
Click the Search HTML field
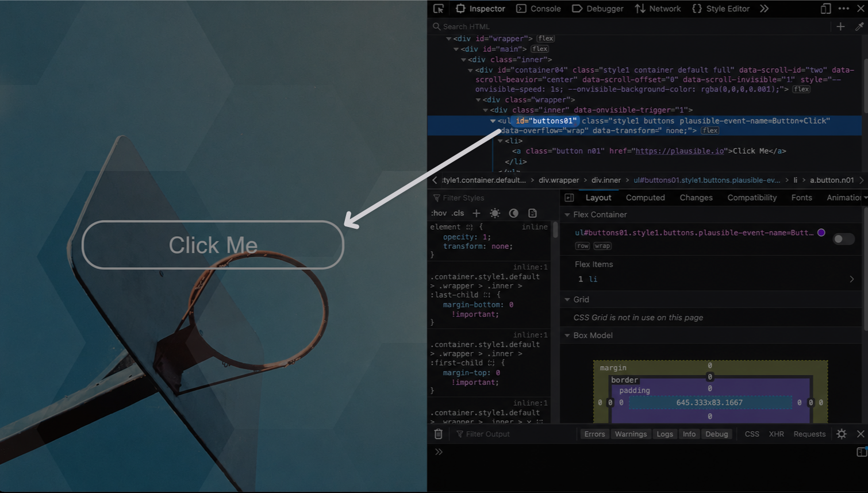coord(630,26)
